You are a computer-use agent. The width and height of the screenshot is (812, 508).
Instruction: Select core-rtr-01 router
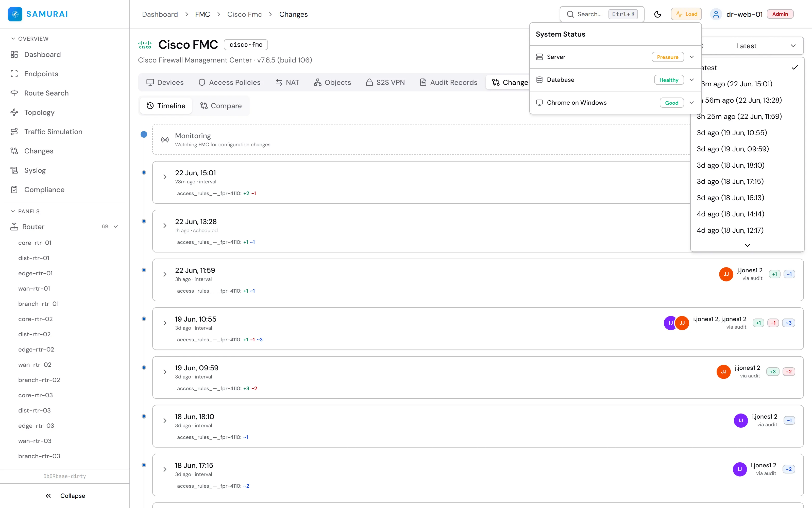tap(35, 243)
